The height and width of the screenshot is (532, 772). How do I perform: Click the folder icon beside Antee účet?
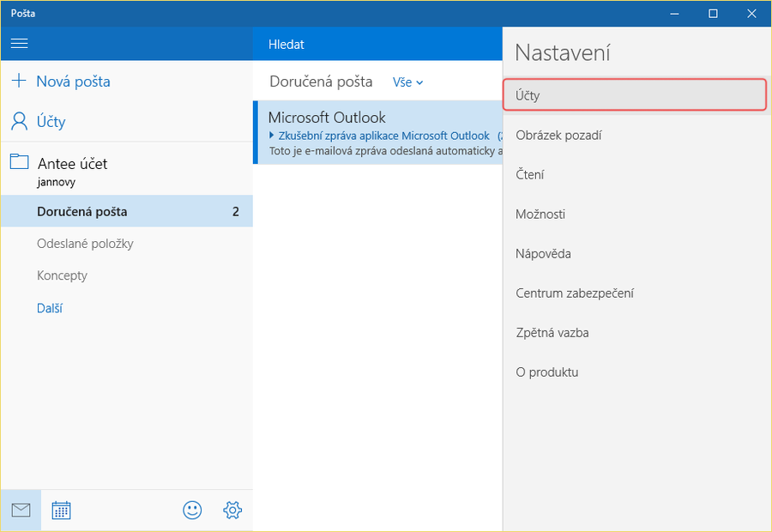(x=19, y=162)
